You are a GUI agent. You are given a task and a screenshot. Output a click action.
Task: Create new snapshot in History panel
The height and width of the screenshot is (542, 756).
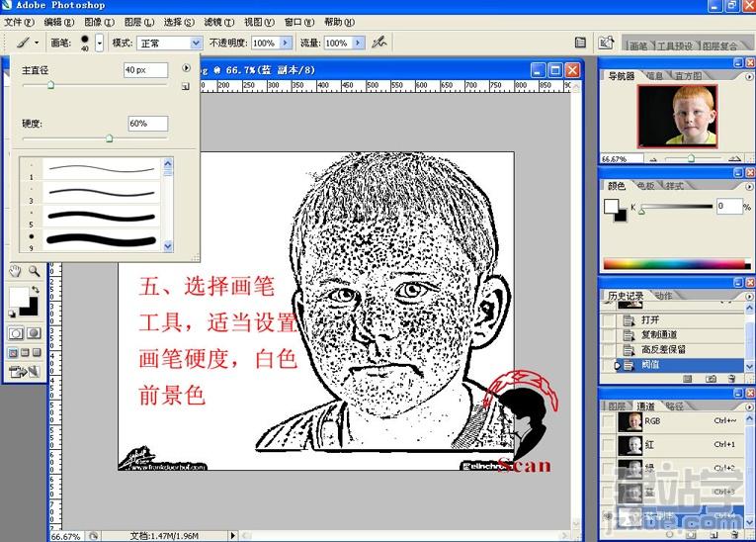[711, 380]
